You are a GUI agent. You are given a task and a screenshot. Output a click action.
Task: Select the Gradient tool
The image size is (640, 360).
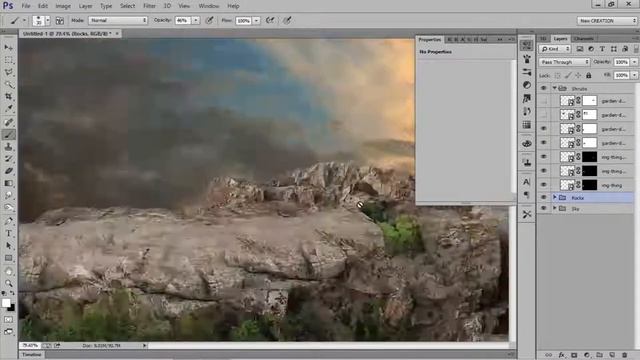[x=9, y=183]
